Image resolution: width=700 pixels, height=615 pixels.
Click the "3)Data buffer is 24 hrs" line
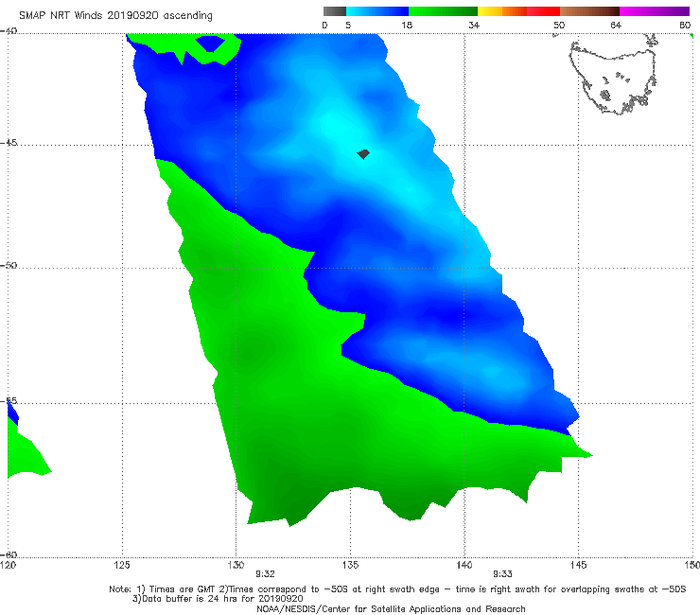click(x=218, y=599)
